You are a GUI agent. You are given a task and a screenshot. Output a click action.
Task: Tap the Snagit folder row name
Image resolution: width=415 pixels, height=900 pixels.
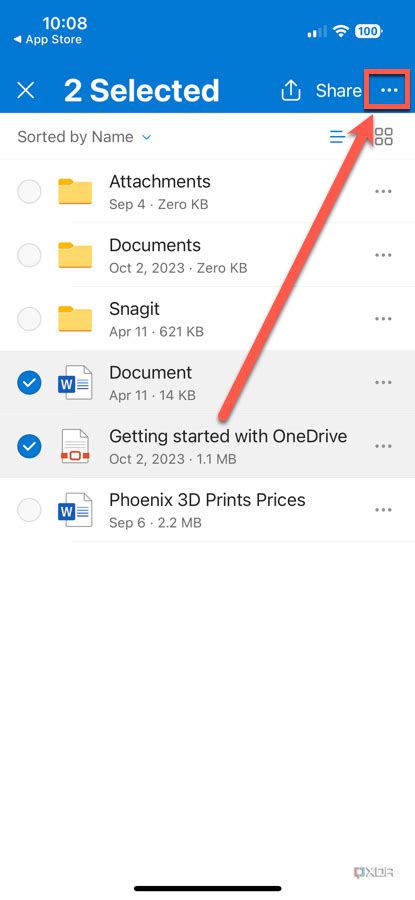click(x=134, y=309)
